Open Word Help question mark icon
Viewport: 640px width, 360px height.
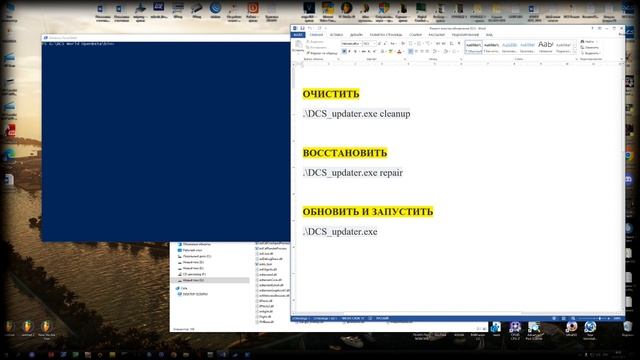pyautogui.click(x=592, y=28)
